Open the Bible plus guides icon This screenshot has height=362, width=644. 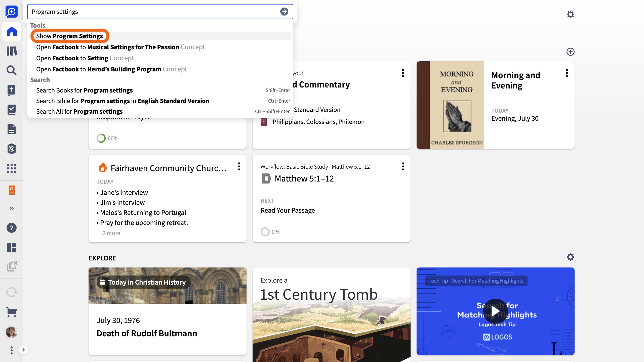click(12, 90)
